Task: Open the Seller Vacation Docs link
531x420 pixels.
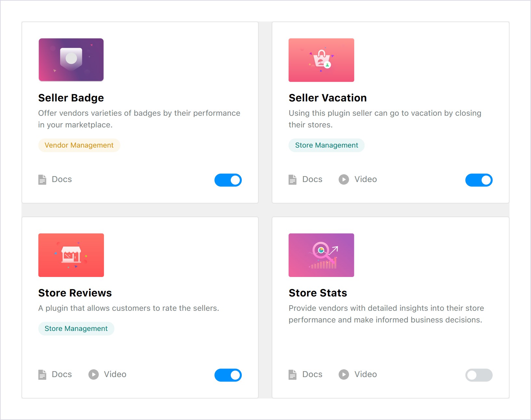Action: click(x=312, y=179)
